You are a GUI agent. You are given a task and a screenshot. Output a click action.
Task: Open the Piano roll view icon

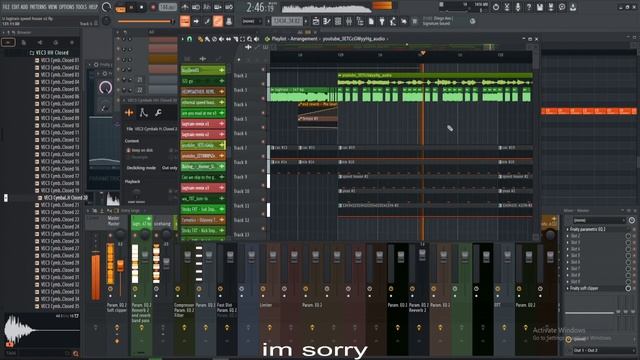[x=327, y=21]
